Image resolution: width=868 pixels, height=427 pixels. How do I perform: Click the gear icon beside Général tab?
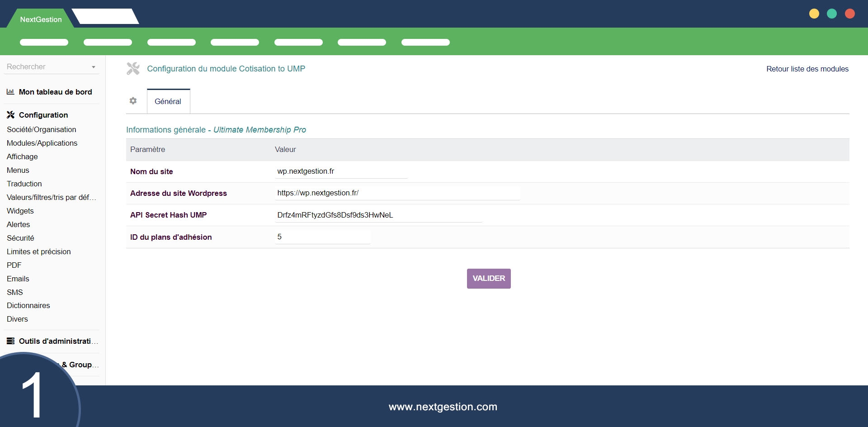pyautogui.click(x=133, y=101)
